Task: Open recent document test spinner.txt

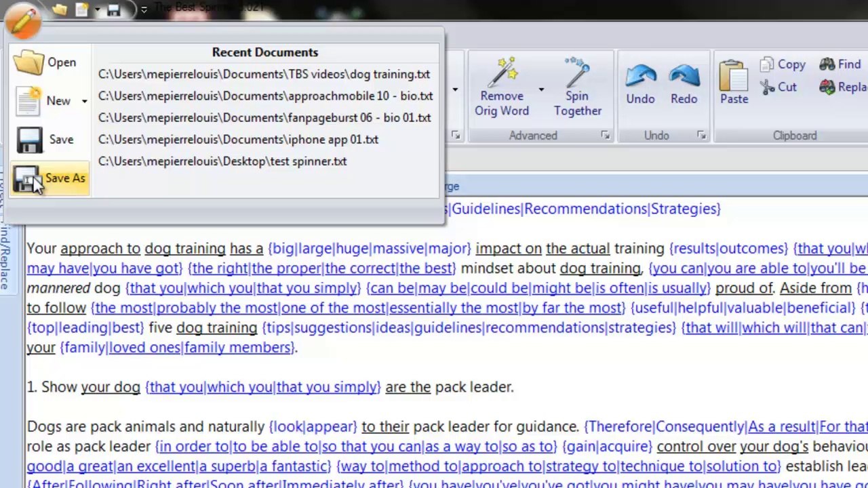Action: 222,161
